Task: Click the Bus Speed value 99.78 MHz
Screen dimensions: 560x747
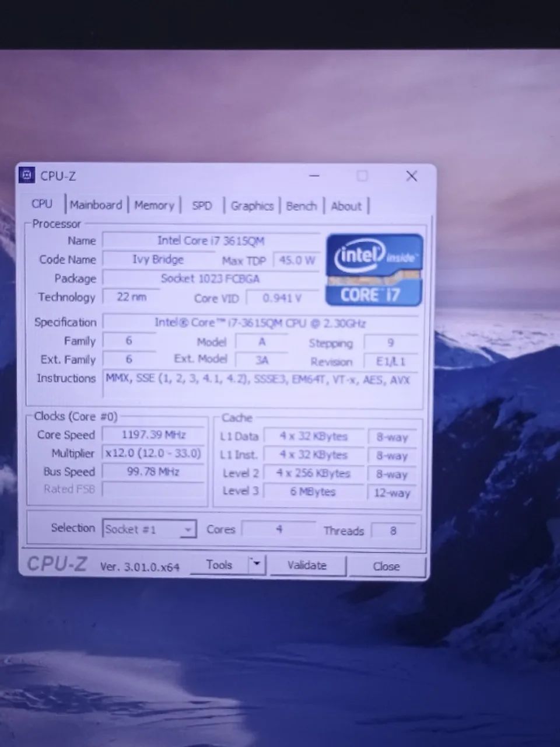Action: click(x=153, y=472)
